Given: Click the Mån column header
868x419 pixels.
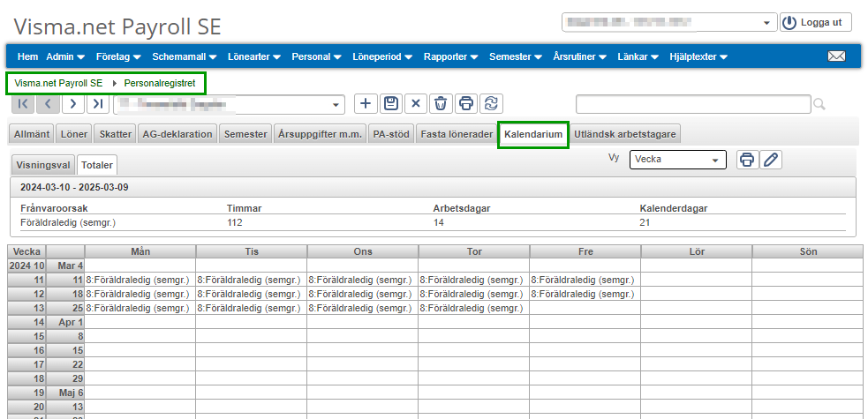Looking at the screenshot, I should tap(140, 251).
